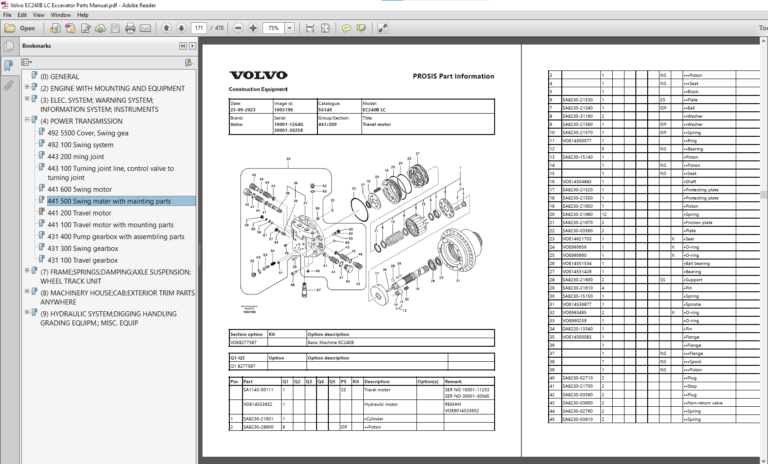This screenshot has height=464, width=768.
Task: Open the page thumbnails panel
Action: click(x=8, y=46)
